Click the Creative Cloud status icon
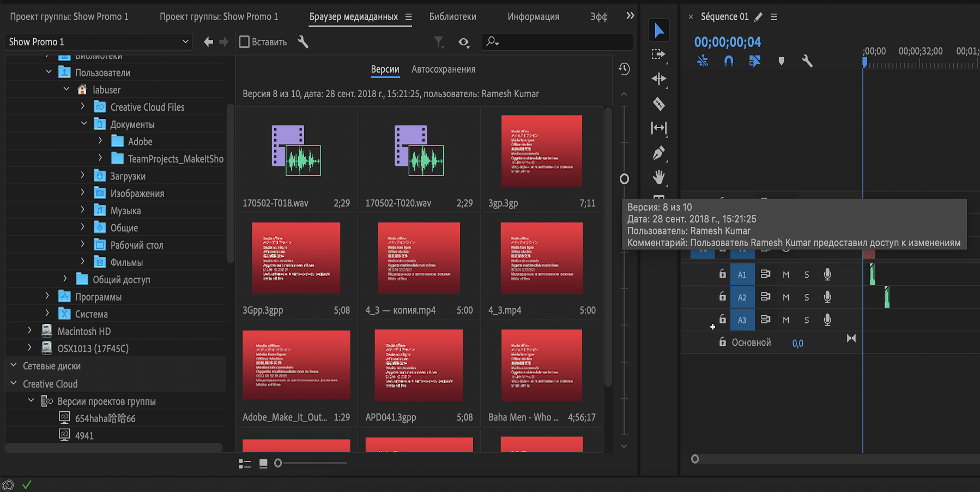Image resolution: width=980 pixels, height=492 pixels. (x=8, y=484)
